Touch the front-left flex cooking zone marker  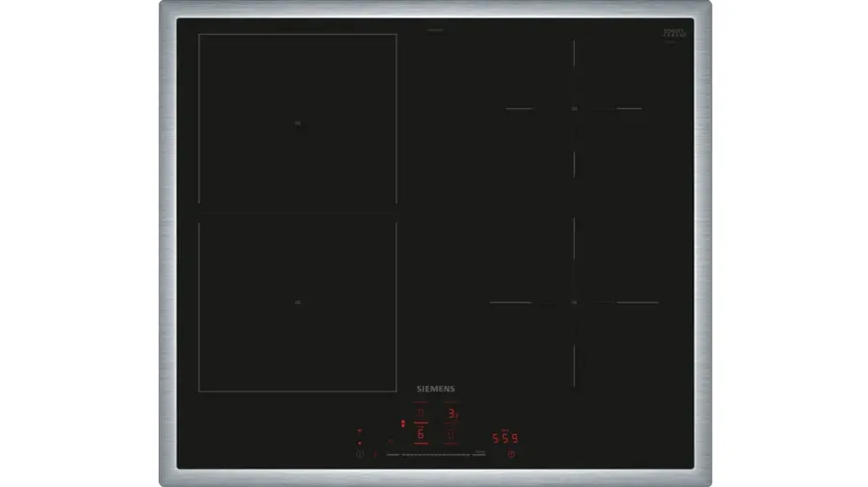tap(298, 302)
